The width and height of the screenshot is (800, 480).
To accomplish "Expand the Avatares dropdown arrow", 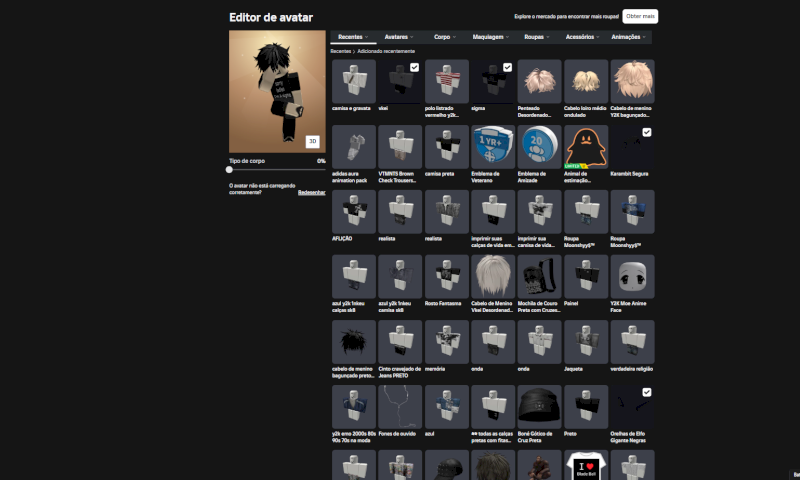I will pyautogui.click(x=412, y=37).
